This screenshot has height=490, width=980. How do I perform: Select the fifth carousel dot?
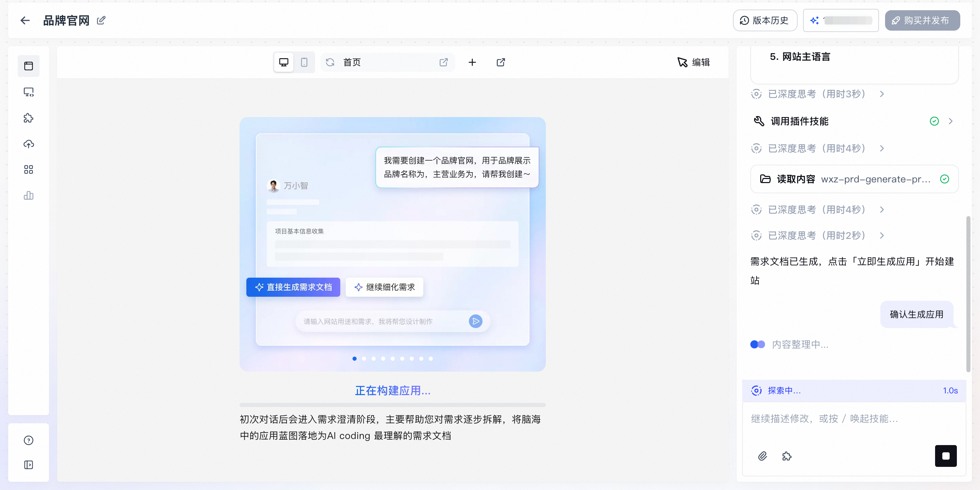click(x=393, y=358)
